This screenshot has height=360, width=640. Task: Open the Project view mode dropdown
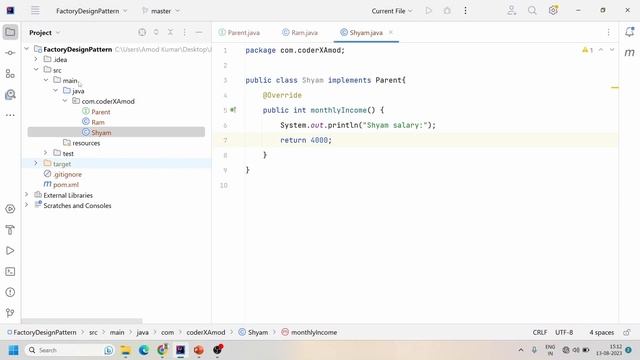click(x=44, y=32)
